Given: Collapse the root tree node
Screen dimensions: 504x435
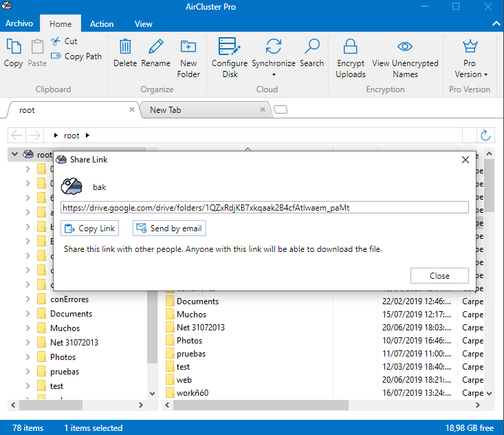Looking at the screenshot, I should [14, 155].
